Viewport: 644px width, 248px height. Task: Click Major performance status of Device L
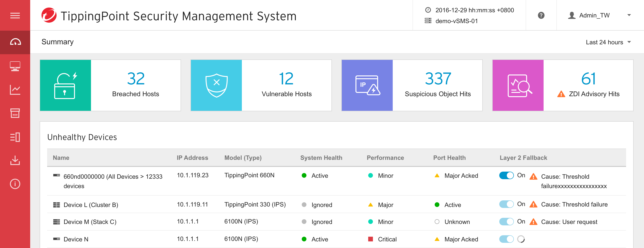coord(380,205)
